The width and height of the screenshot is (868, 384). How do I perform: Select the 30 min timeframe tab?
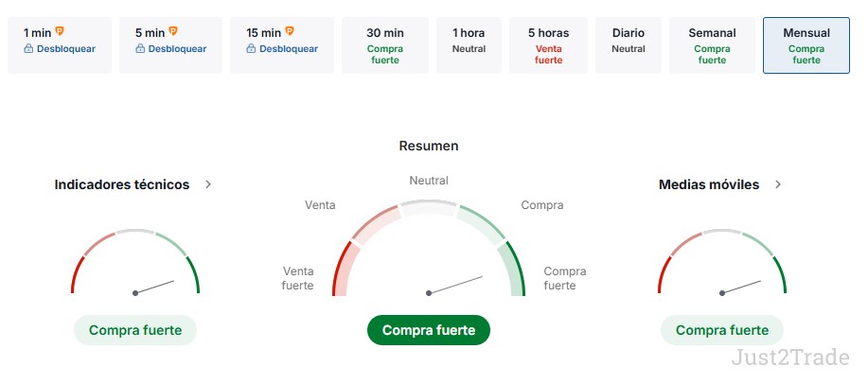coord(383,44)
